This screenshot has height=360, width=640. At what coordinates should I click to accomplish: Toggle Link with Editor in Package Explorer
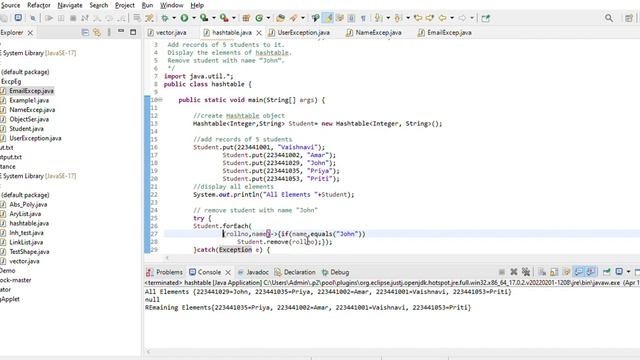pyautogui.click(x=97, y=32)
